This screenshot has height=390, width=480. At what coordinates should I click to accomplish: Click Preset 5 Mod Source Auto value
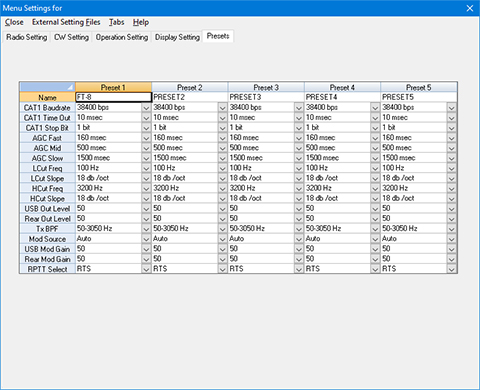tap(389, 238)
